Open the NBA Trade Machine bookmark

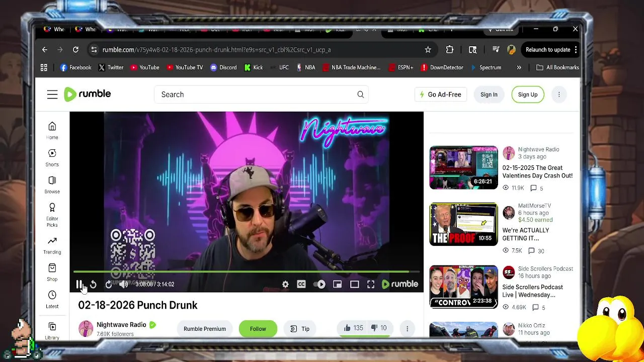click(x=351, y=67)
